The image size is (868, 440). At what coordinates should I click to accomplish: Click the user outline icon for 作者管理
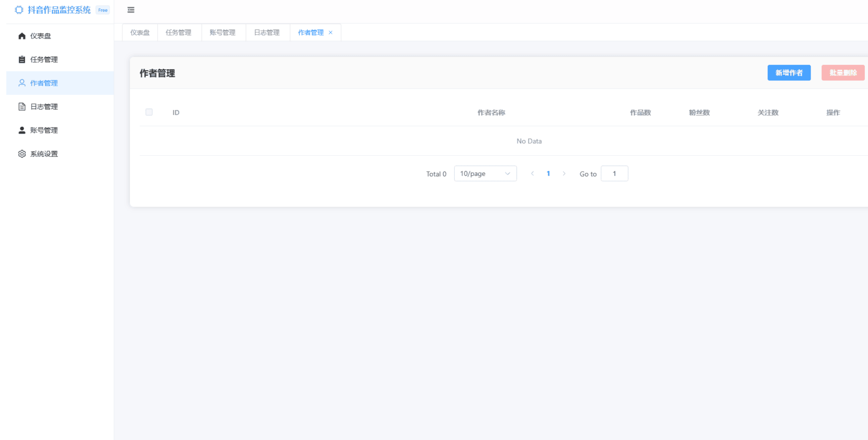pos(22,83)
